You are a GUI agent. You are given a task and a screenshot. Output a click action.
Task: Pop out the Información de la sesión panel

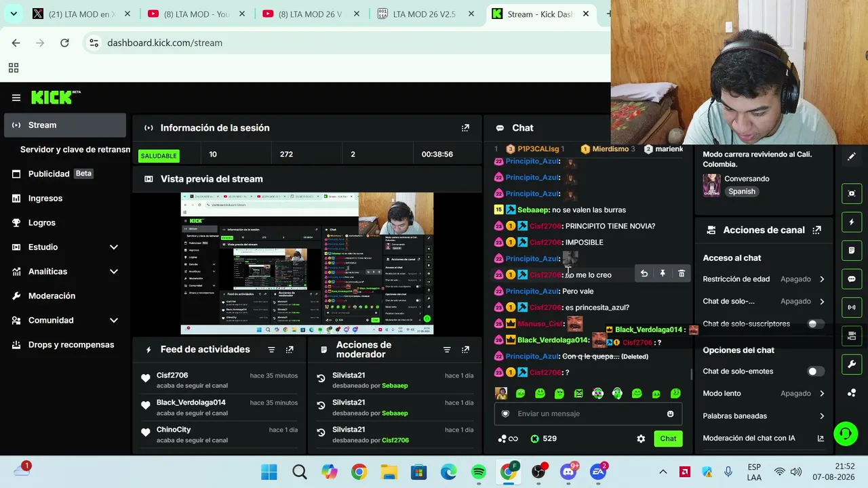click(x=465, y=128)
